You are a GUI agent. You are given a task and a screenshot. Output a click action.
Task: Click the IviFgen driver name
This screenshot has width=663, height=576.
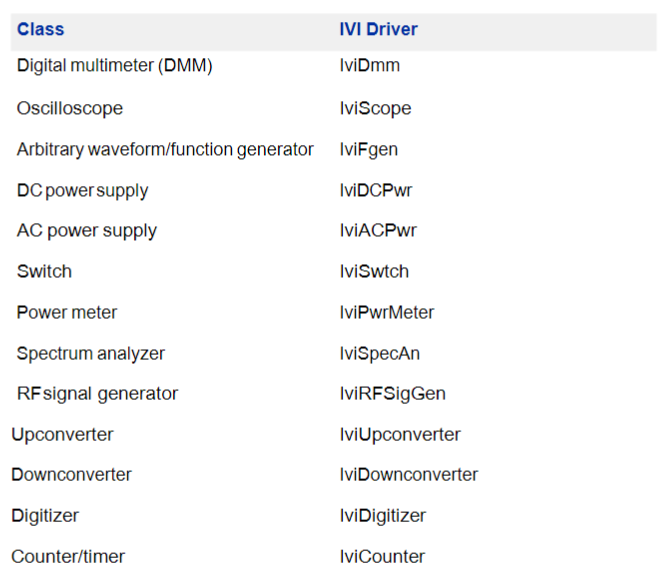tap(369, 150)
